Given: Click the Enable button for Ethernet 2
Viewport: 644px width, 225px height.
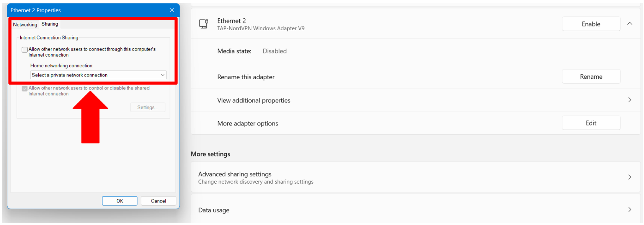Looking at the screenshot, I should point(591,24).
